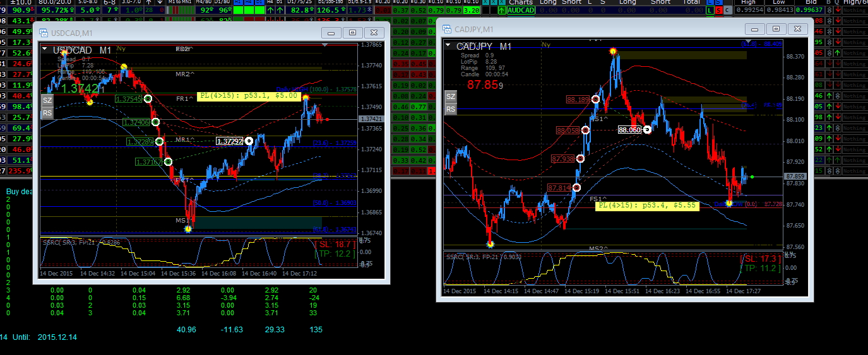Screen dimensions: 868x355
Task: Click TP: 11.2 label on CADJPY chart
Action: (x=761, y=268)
